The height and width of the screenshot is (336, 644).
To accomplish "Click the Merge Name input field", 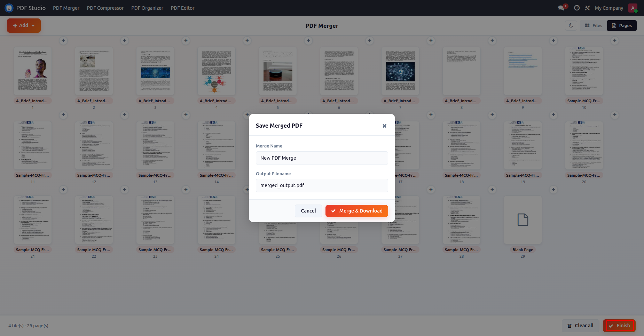I will [322, 158].
